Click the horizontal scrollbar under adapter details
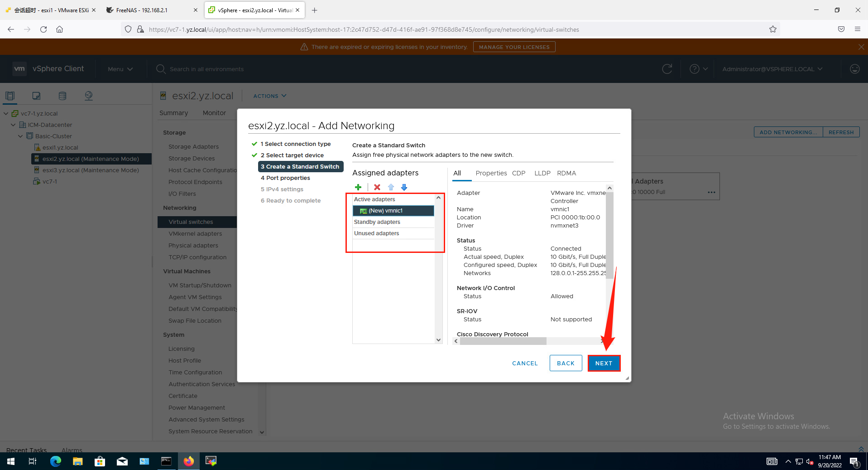This screenshot has width=868, height=470. click(503, 341)
